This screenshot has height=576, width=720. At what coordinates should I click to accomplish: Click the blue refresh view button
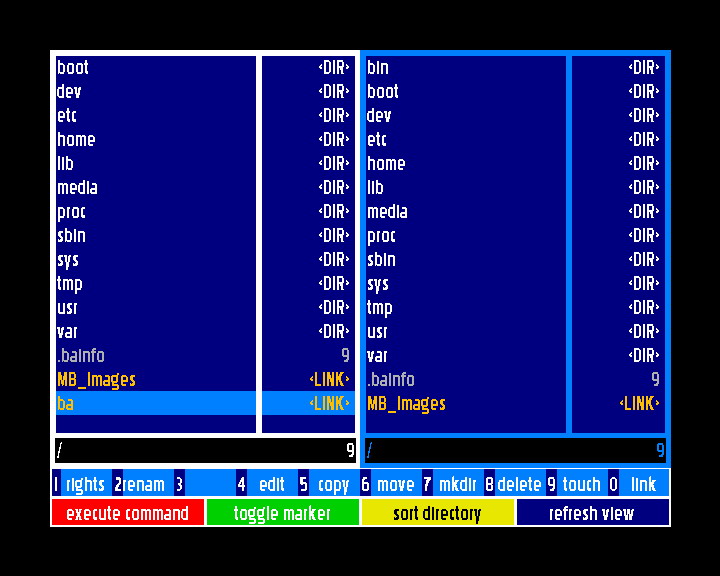click(592, 513)
